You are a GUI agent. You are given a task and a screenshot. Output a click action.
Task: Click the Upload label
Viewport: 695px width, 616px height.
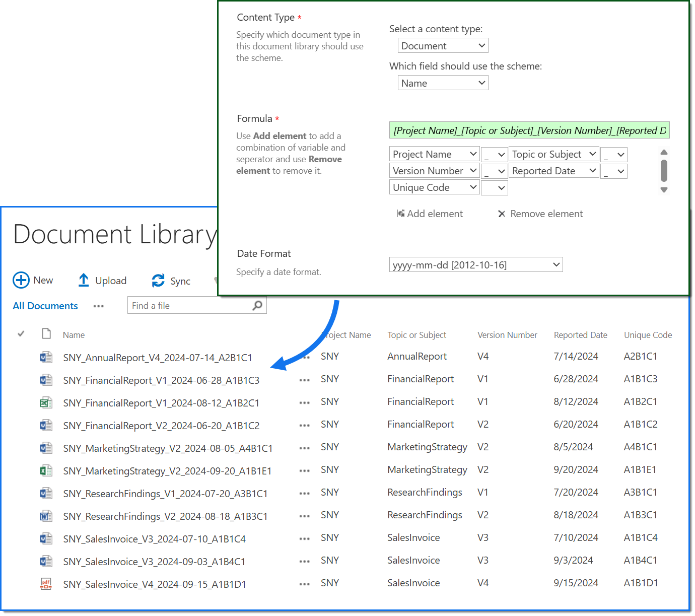111,281
